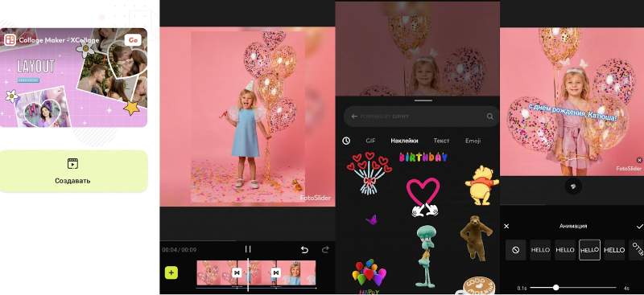Pause playback in the video editor
The width and height of the screenshot is (644, 295).
click(248, 249)
